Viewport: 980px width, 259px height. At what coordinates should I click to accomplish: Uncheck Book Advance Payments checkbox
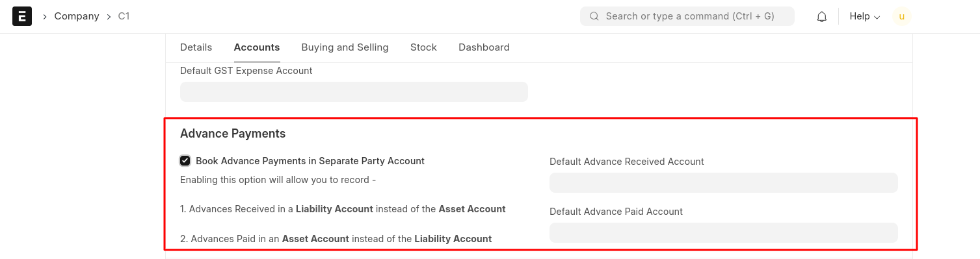coord(185,161)
